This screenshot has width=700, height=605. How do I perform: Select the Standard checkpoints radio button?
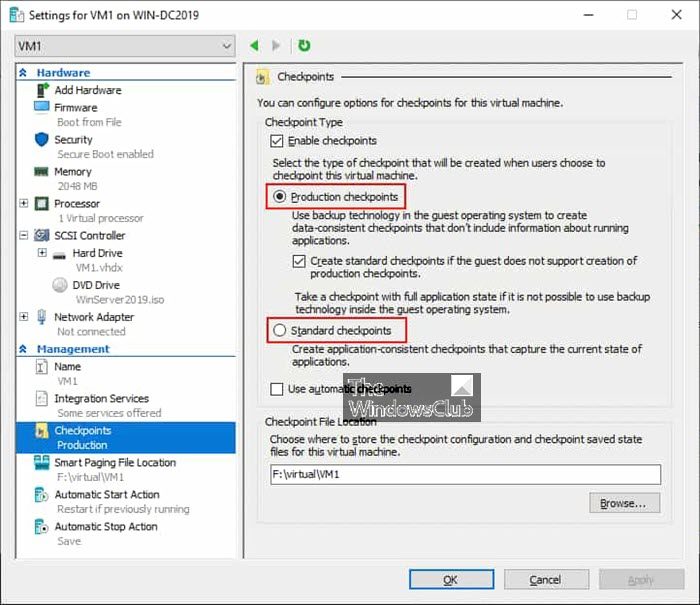tap(279, 330)
